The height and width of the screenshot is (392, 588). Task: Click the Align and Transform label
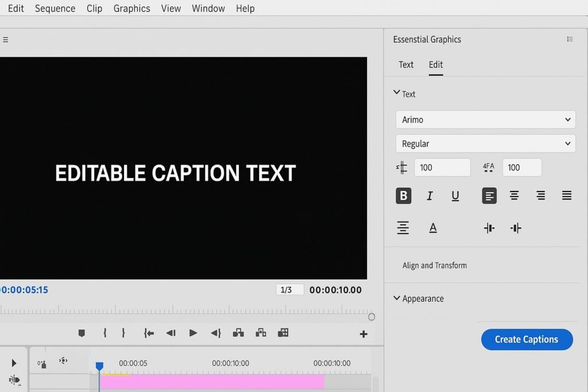click(x=434, y=266)
